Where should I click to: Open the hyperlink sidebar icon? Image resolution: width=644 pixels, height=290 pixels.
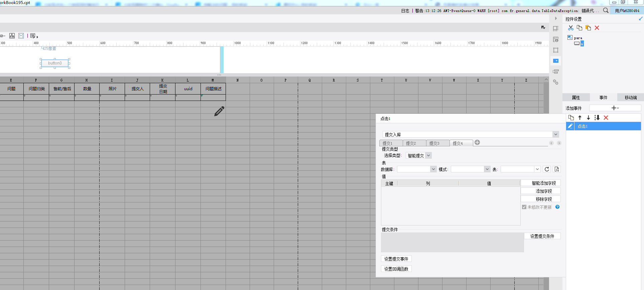pos(556,82)
